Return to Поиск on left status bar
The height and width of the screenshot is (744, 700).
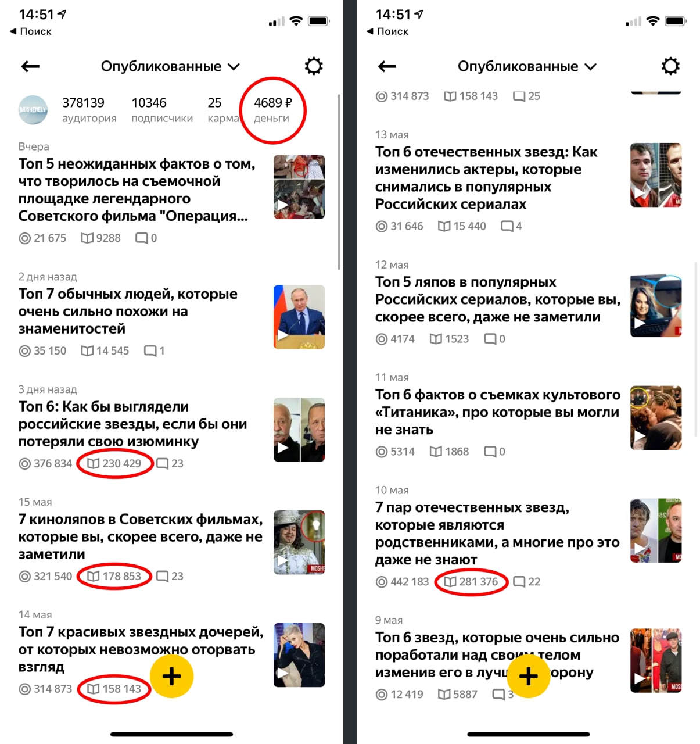tap(31, 31)
